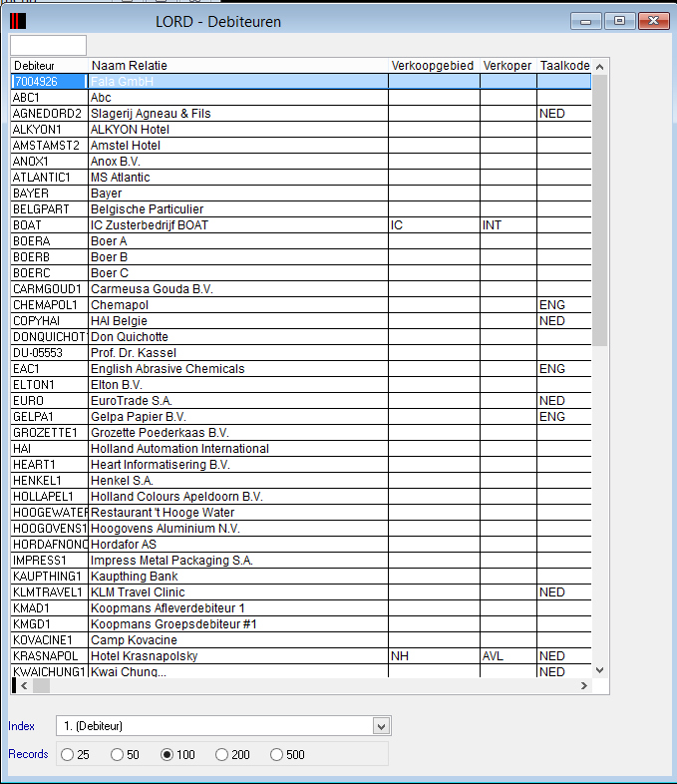Image resolution: width=677 pixels, height=784 pixels.
Task: Click the horizontal scrollbar left arrow
Action: [24, 685]
